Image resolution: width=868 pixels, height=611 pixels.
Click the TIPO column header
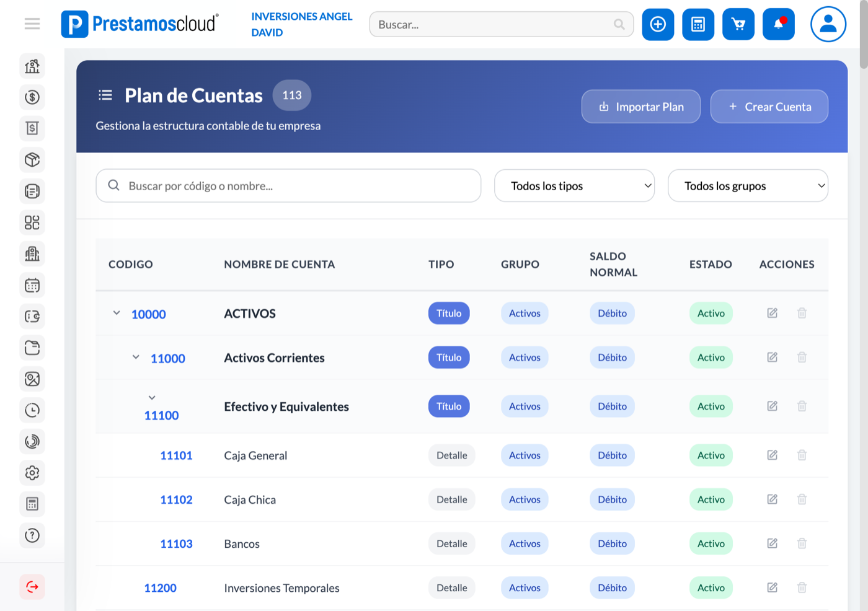click(x=441, y=265)
